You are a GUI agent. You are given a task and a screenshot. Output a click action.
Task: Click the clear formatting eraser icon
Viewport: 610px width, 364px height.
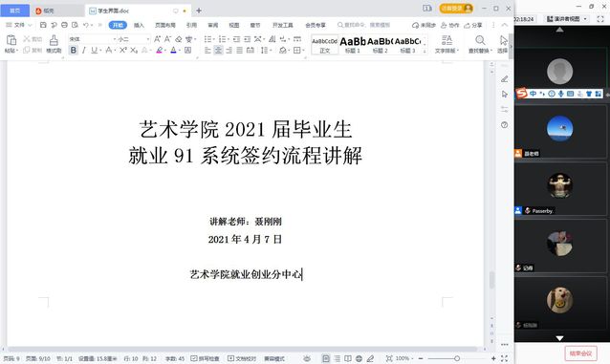pos(179,39)
